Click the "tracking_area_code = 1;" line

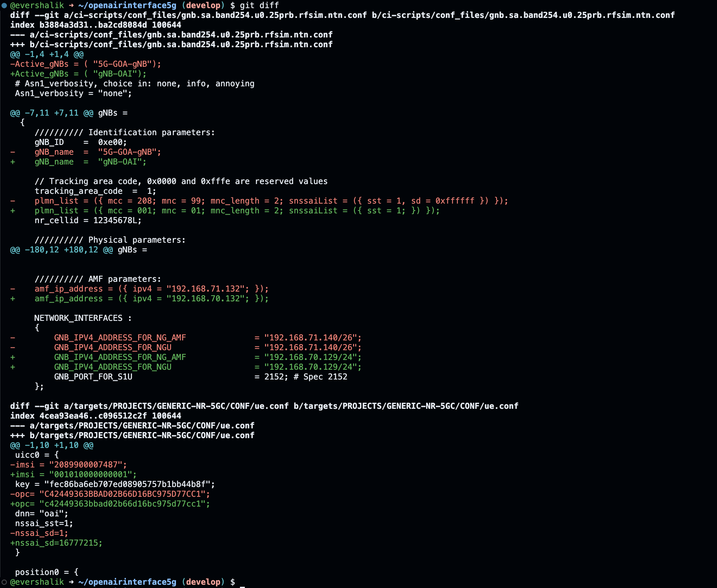(95, 191)
